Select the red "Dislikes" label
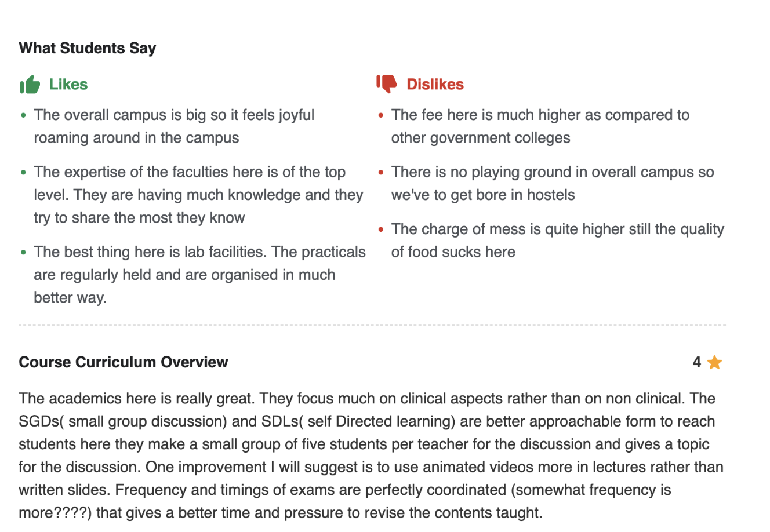Viewport: 770px width, 532px height. [x=435, y=85]
